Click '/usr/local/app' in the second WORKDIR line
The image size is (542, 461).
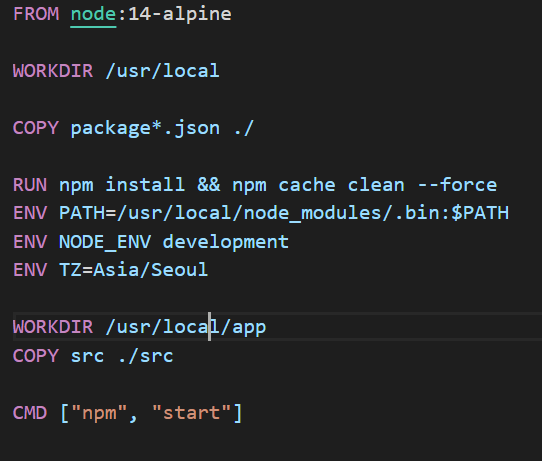point(186,327)
